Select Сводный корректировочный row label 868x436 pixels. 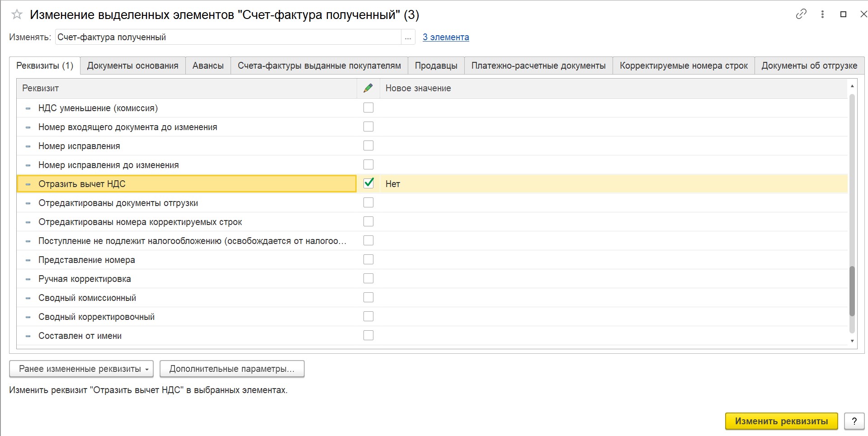pyautogui.click(x=96, y=317)
